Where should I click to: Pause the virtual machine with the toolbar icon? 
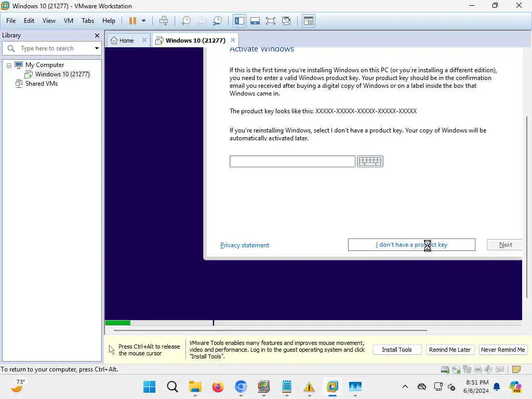[132, 21]
